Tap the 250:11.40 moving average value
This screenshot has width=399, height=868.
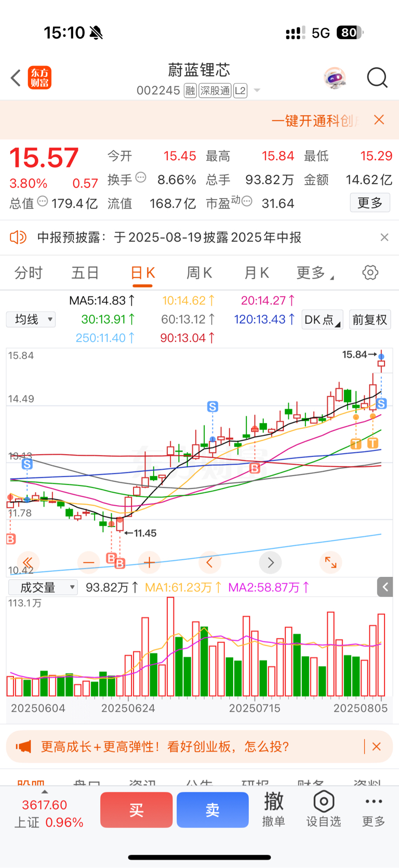tap(105, 338)
